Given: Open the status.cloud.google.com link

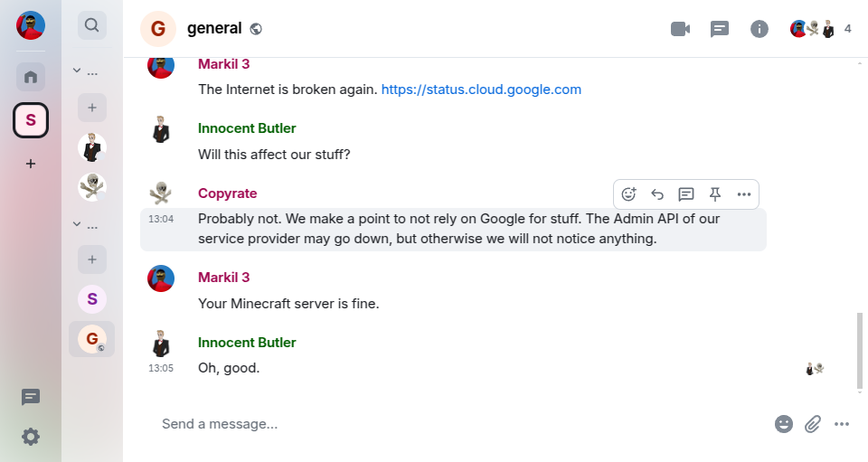Looking at the screenshot, I should tap(481, 90).
